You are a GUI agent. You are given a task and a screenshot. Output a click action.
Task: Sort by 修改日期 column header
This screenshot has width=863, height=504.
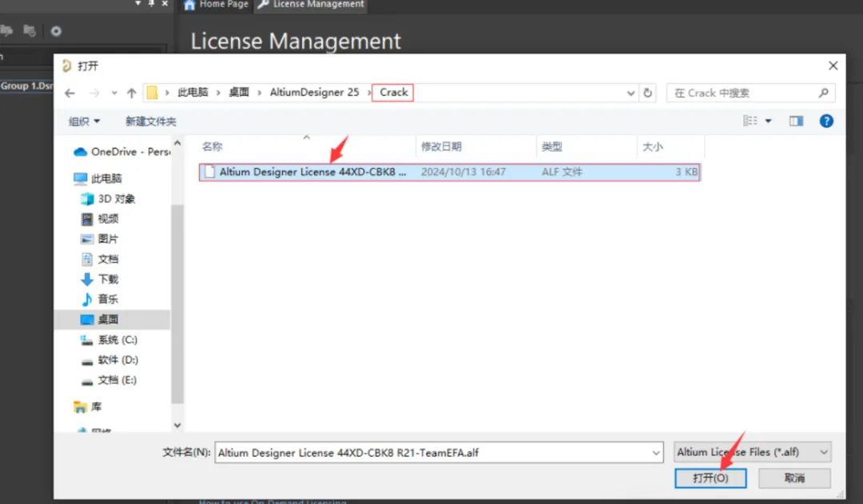441,146
